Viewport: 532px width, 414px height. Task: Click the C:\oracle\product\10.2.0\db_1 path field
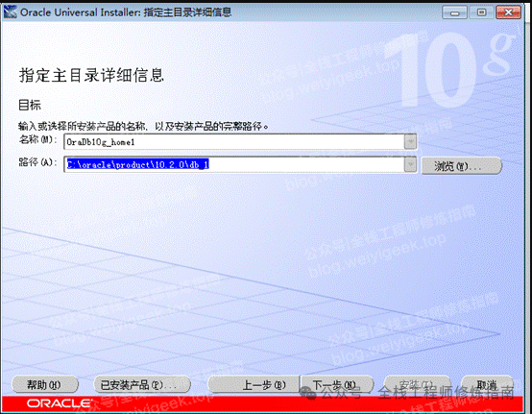233,165
